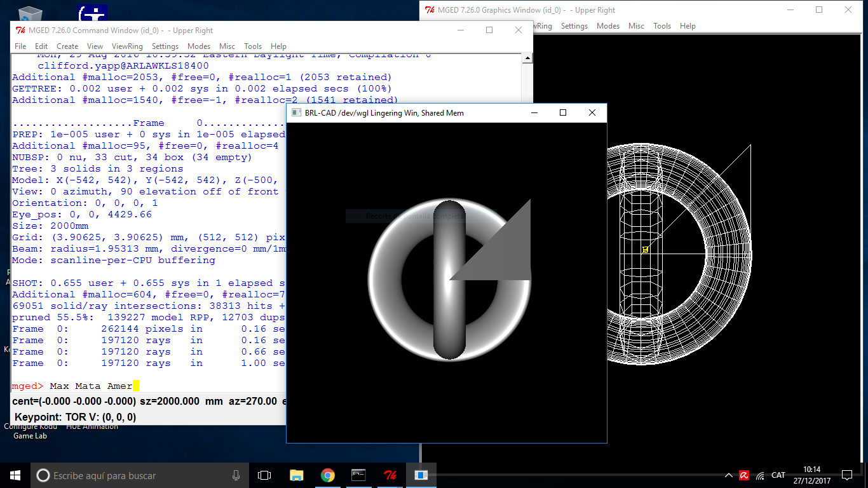The image size is (868, 488).
Task: Click 'Tree: 3 solids in 3 regions' line
Action: pyautogui.click(x=98, y=168)
